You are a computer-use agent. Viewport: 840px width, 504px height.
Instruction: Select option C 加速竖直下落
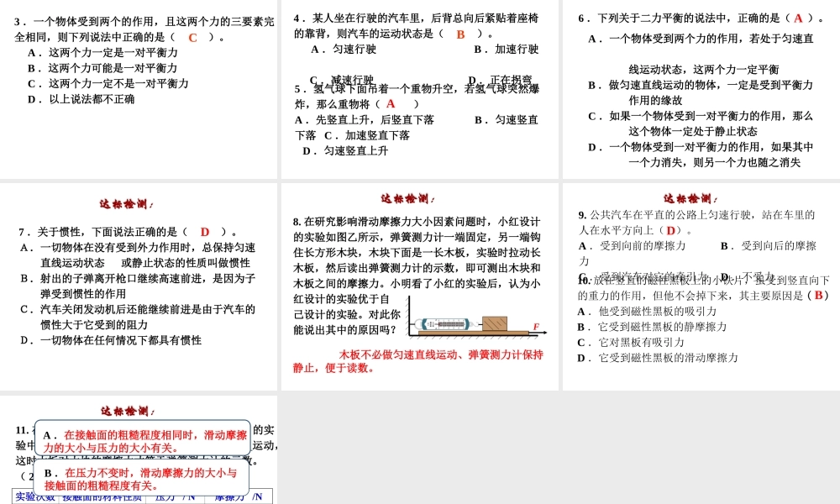click(x=367, y=135)
